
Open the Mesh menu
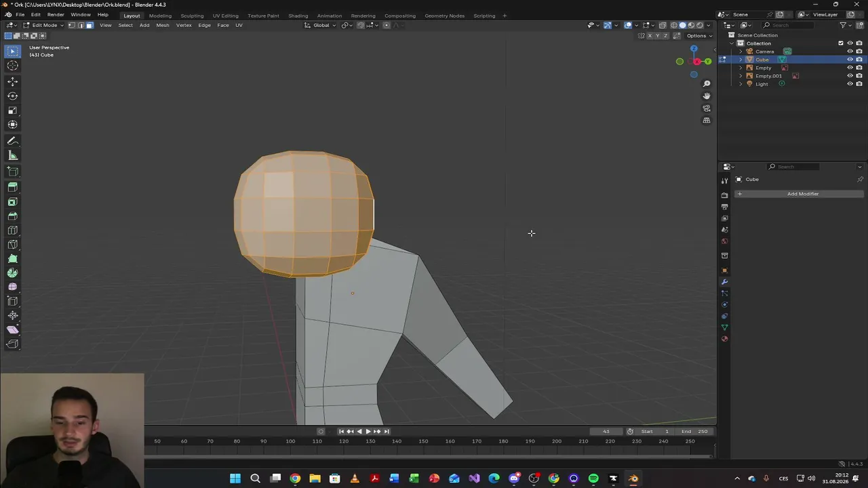[163, 25]
